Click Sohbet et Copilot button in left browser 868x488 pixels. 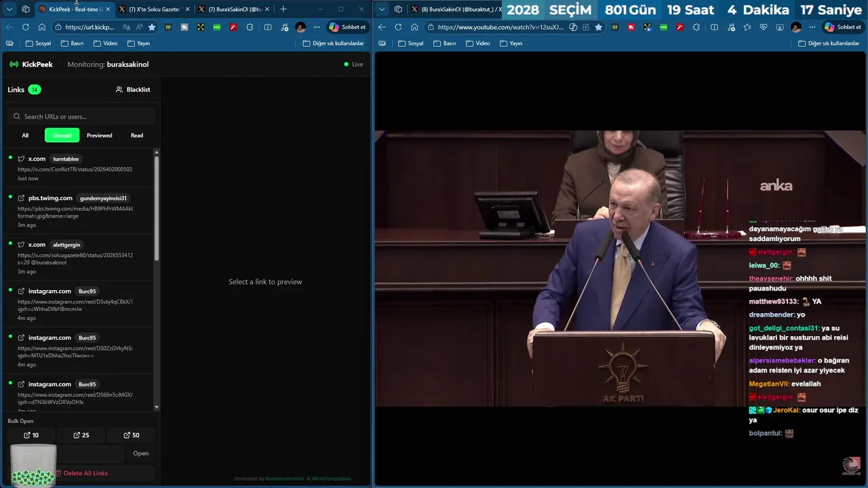[x=347, y=27]
